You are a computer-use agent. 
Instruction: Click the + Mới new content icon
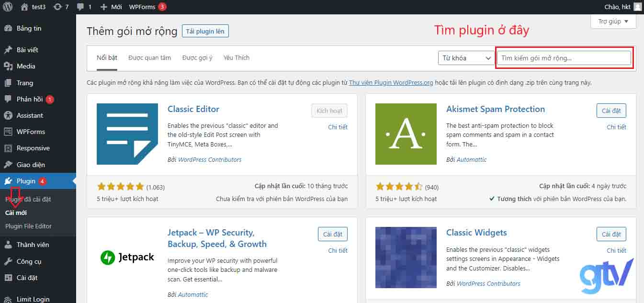pyautogui.click(x=111, y=6)
